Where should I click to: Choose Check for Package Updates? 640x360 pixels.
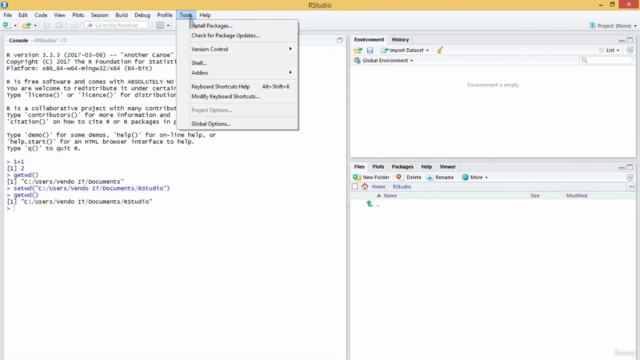(x=238, y=36)
